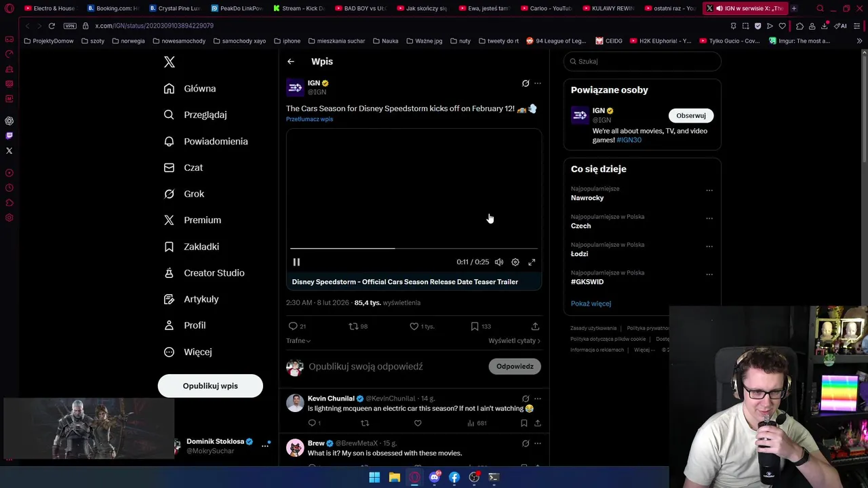Image resolution: width=868 pixels, height=488 pixels.
Task: Open options for Nawrocky trend
Action: point(709,190)
